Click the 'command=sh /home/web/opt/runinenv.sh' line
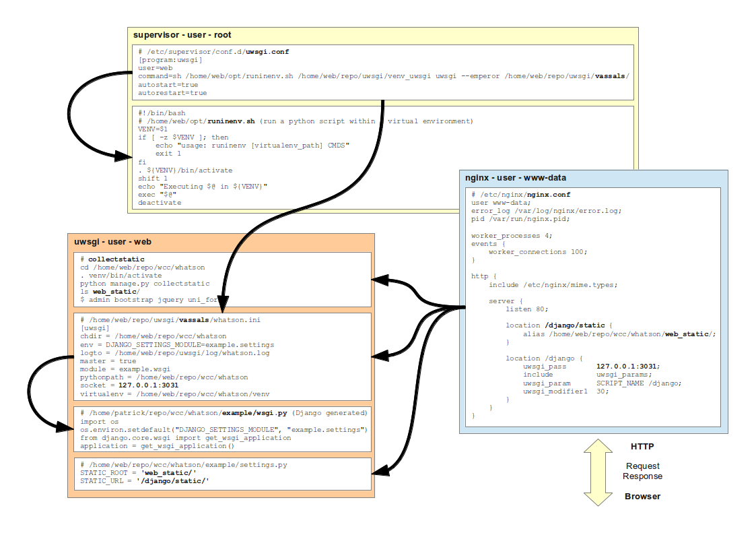 [x=383, y=76]
